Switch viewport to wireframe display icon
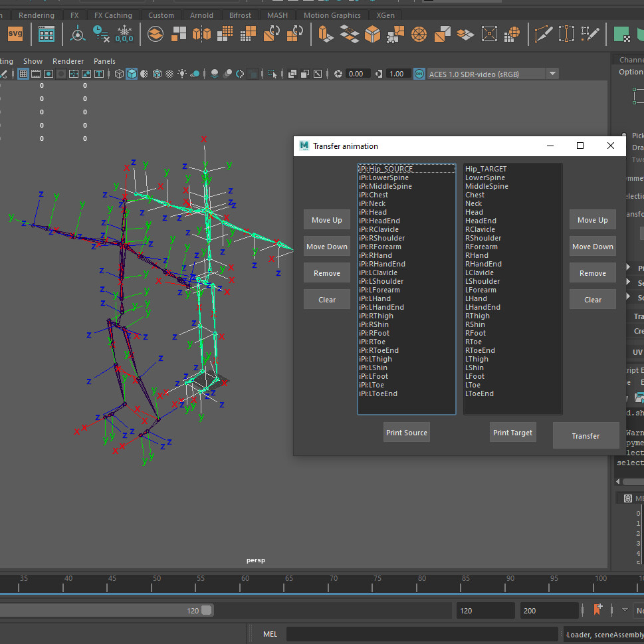644x644 pixels. click(118, 73)
